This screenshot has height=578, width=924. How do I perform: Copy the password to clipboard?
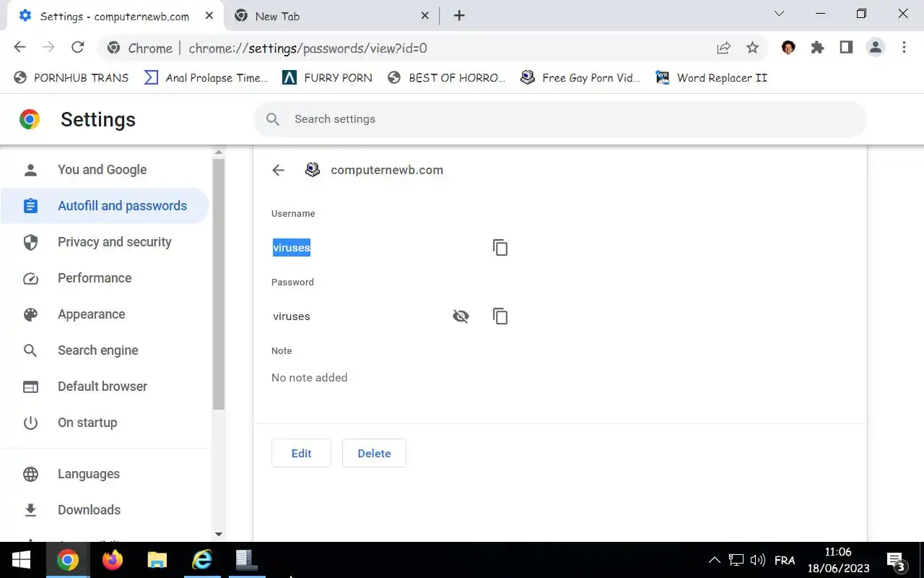point(500,316)
